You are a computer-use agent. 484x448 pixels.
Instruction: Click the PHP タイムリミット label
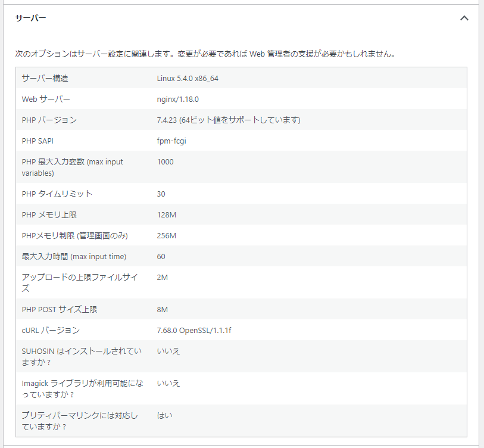pyautogui.click(x=57, y=194)
